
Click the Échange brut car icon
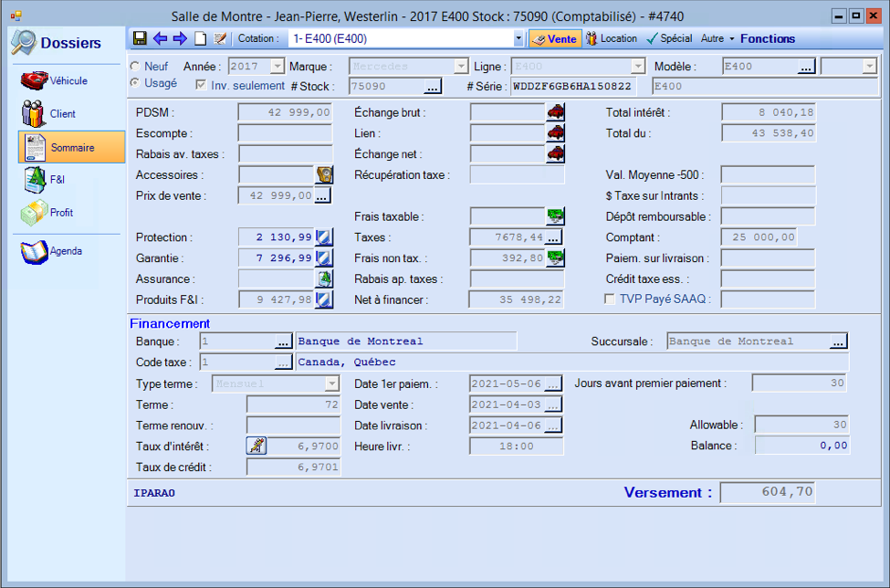coord(556,111)
